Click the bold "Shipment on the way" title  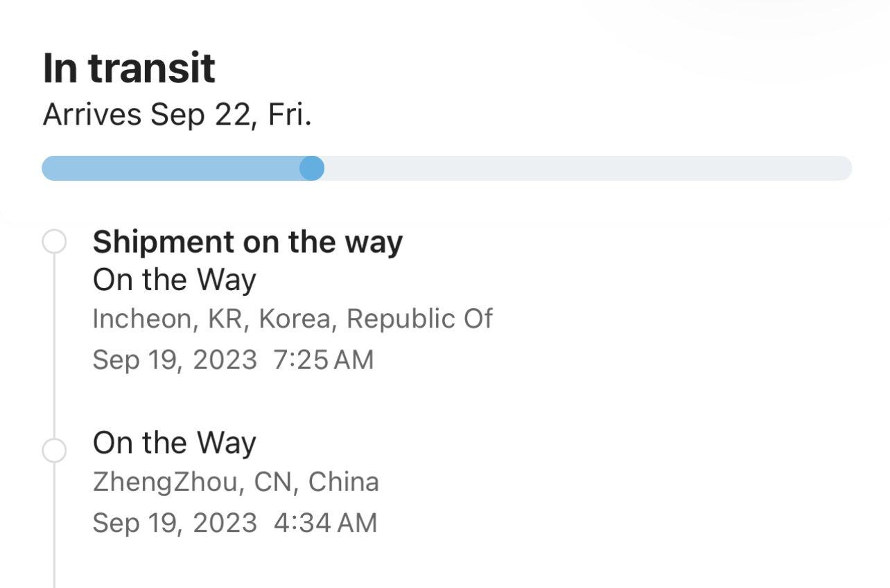pos(247,242)
